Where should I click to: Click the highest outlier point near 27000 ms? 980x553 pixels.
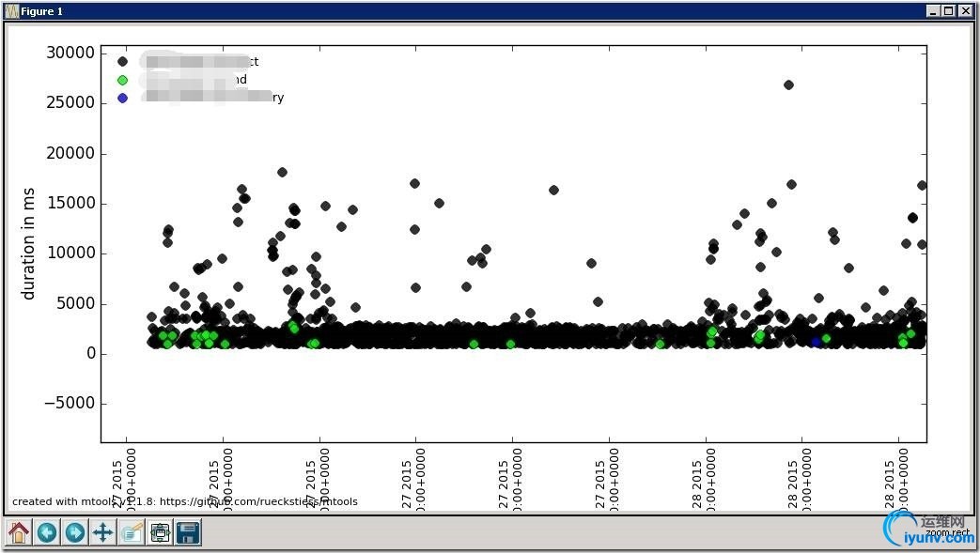click(x=788, y=84)
